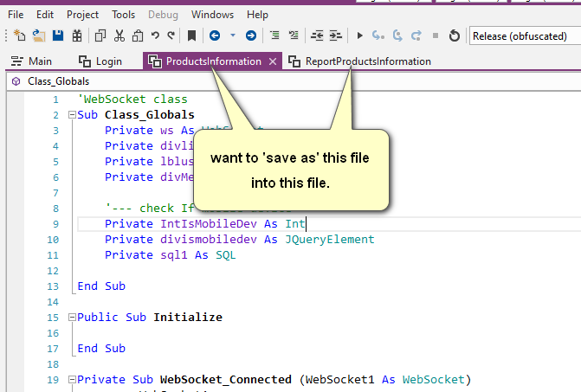The image size is (581, 392).
Task: Collapse the WebSocket_Connected sub block
Action: (72, 379)
